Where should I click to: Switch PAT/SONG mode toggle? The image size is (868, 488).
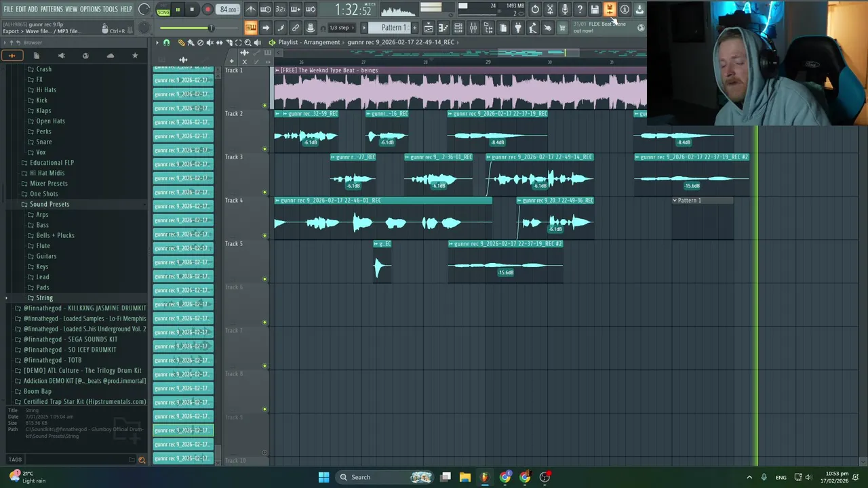point(163,9)
